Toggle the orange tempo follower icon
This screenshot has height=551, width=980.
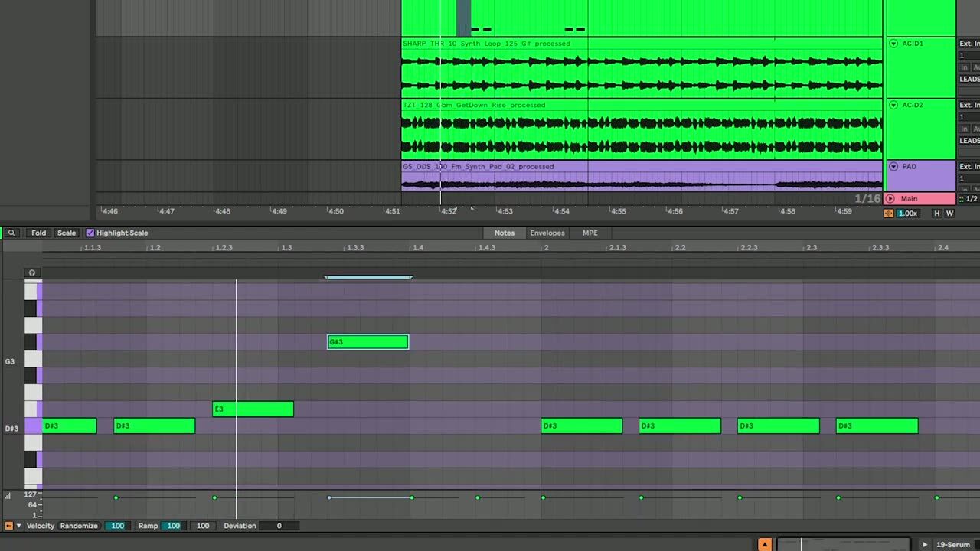tap(888, 214)
